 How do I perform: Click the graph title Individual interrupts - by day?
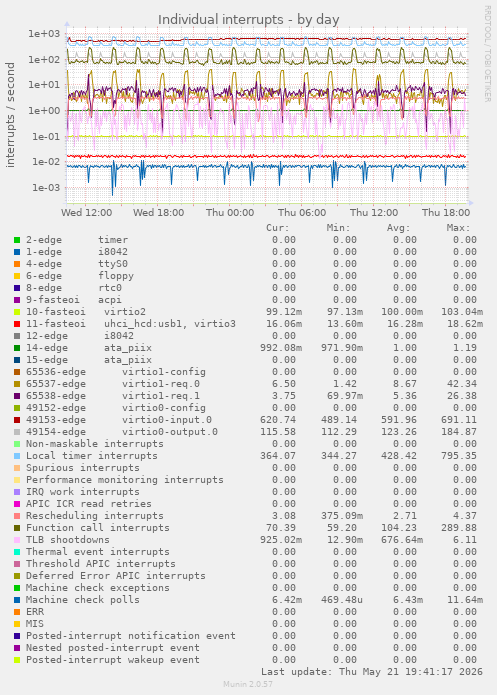point(249,20)
